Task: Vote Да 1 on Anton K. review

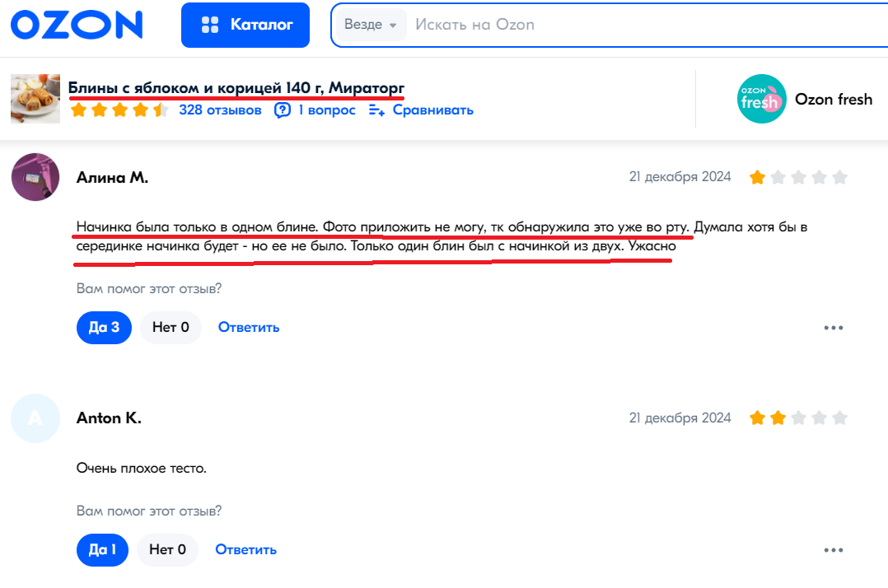Action: [102, 549]
